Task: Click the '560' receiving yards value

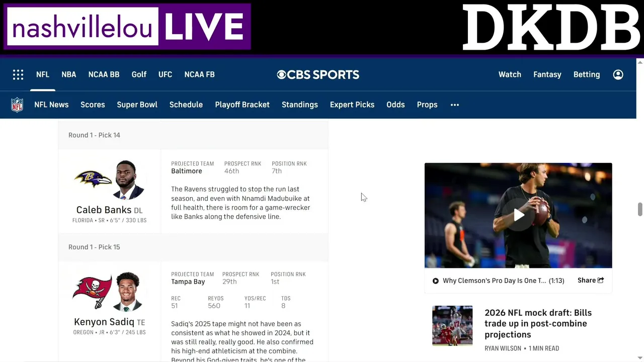Action: pyautogui.click(x=214, y=306)
